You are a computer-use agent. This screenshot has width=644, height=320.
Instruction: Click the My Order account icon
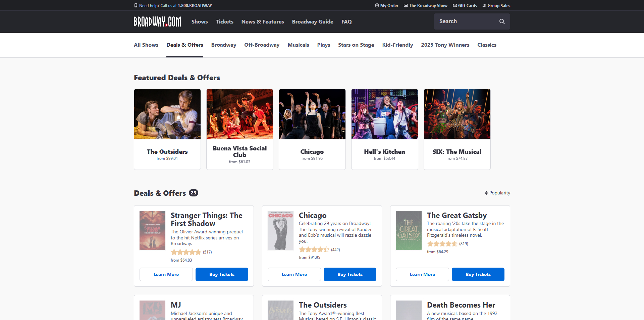coord(376,5)
